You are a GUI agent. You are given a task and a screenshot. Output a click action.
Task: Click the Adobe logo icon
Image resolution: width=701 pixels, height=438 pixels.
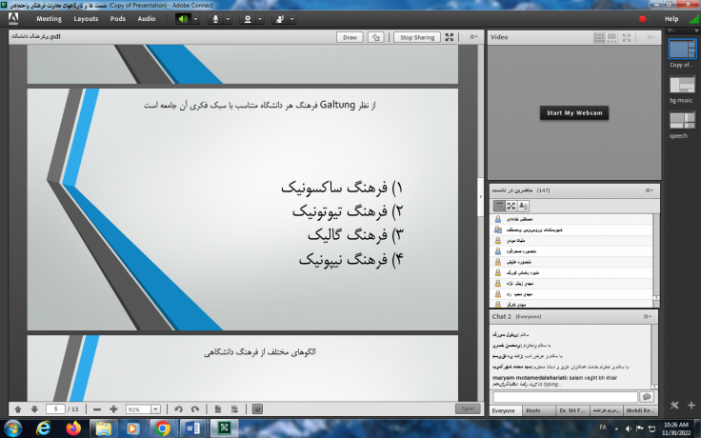[x=13, y=18]
